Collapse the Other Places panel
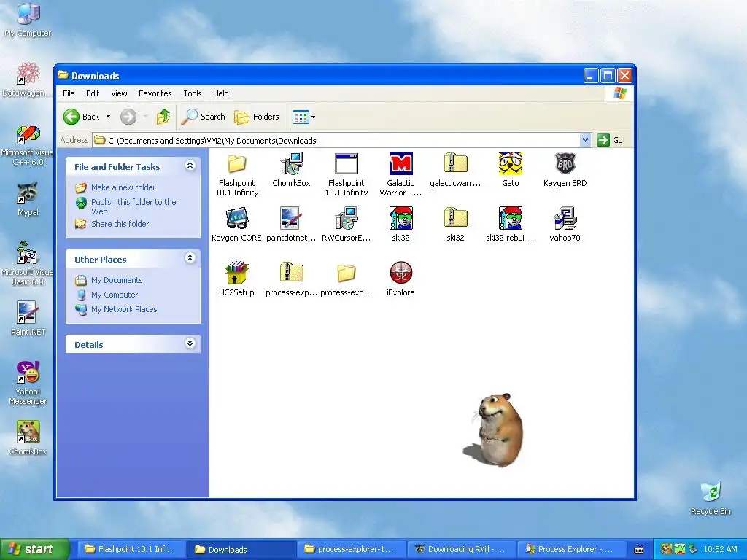This screenshot has height=560, width=747. (190, 258)
